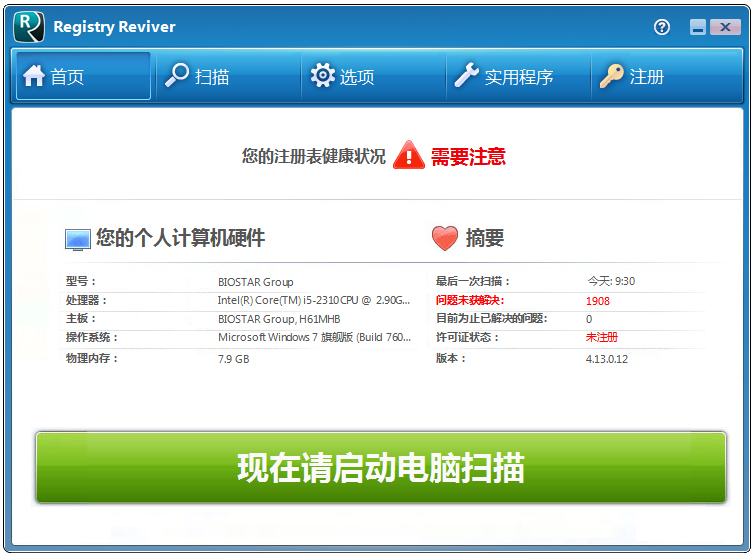This screenshot has width=756, height=556.
Task: Minimize the Registry Reviver window
Action: click(x=697, y=27)
